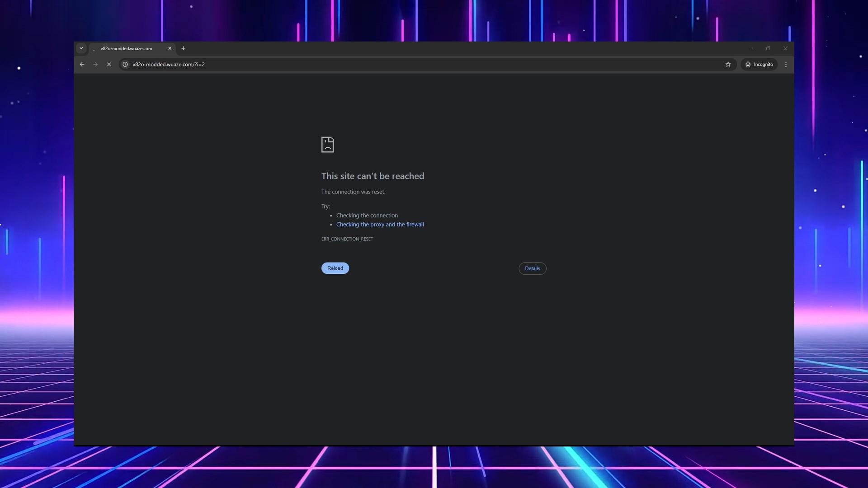Close the Chrome window
The width and height of the screenshot is (868, 488).
(785, 48)
